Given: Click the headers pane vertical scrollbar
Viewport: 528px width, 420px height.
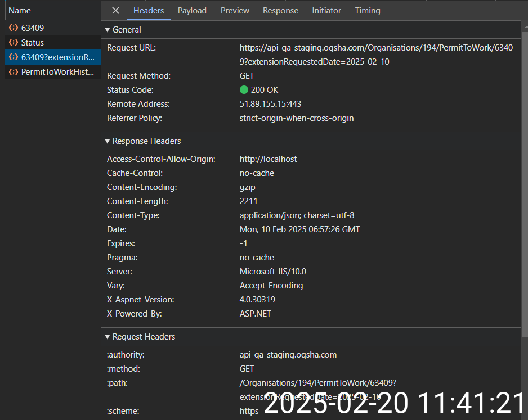Looking at the screenshot, I should 525,169.
